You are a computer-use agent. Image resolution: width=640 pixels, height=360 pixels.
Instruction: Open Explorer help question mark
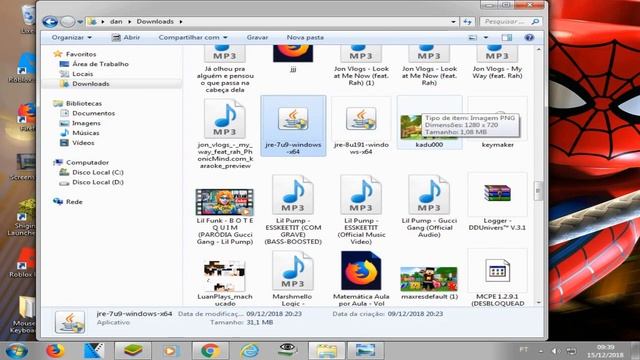click(529, 38)
